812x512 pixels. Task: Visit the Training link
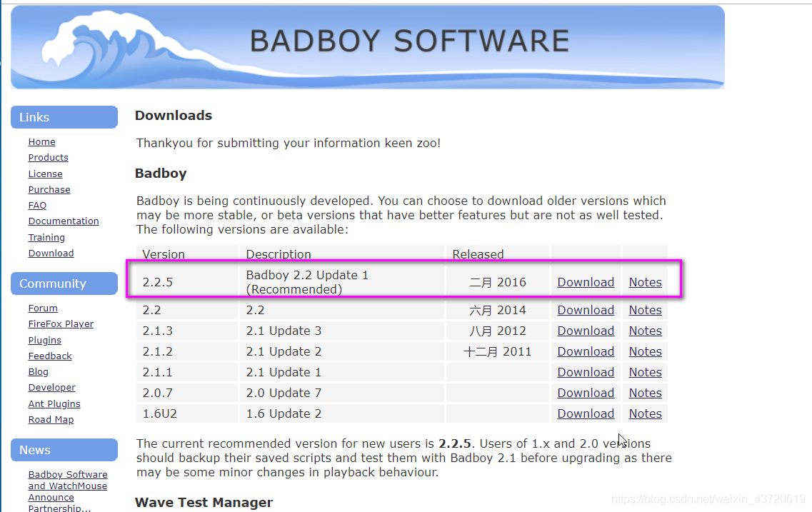[x=46, y=238]
